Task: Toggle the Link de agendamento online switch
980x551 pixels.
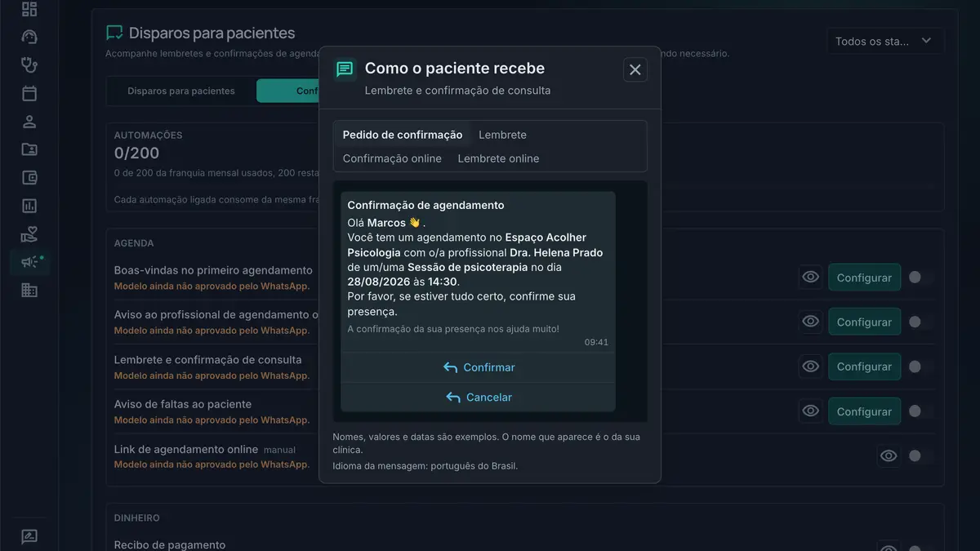Action: point(920,455)
